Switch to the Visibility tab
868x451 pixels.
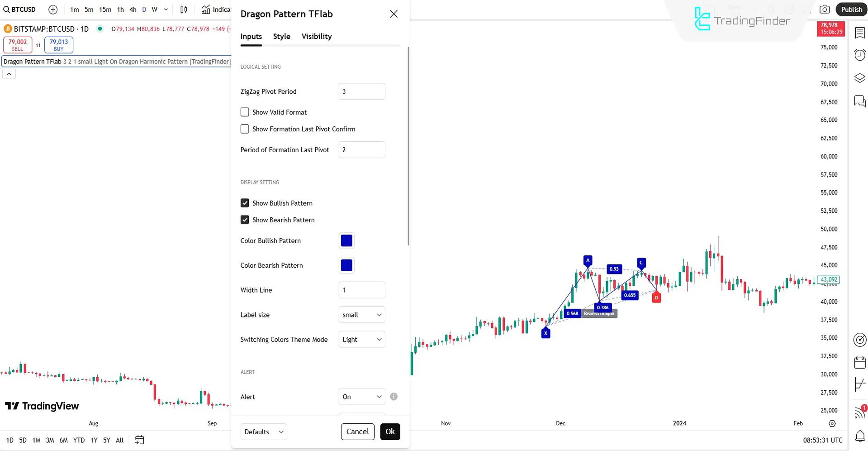[x=317, y=36]
